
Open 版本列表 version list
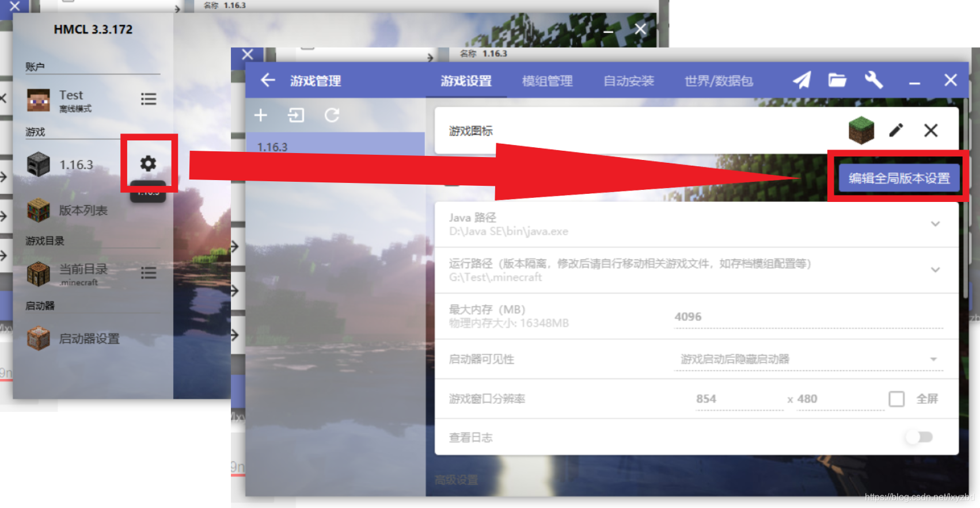(x=83, y=211)
